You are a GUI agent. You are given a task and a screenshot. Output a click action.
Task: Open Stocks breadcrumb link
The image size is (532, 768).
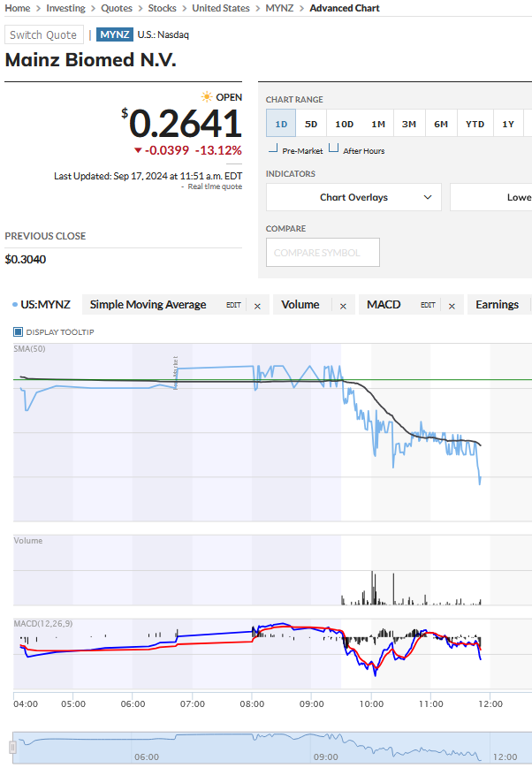pyautogui.click(x=162, y=8)
